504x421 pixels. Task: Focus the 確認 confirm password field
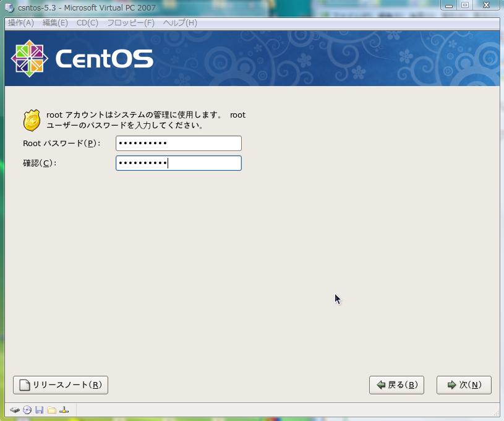(x=178, y=163)
